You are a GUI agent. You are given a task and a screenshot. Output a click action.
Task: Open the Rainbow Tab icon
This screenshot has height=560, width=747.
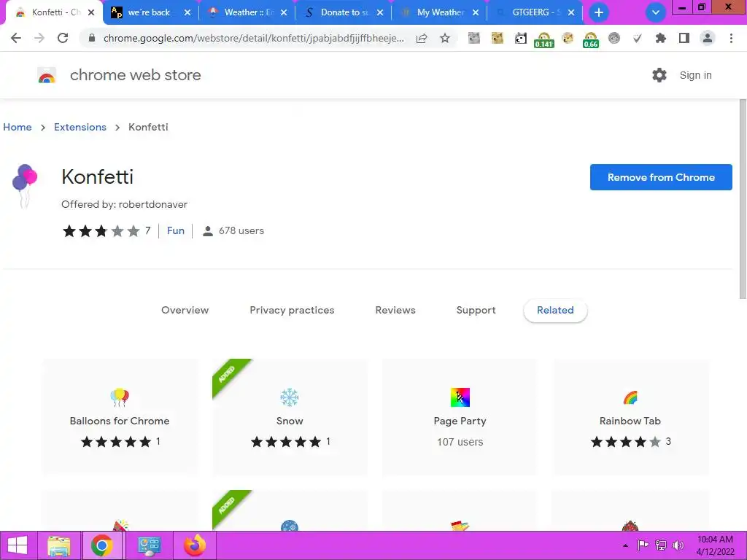point(630,397)
